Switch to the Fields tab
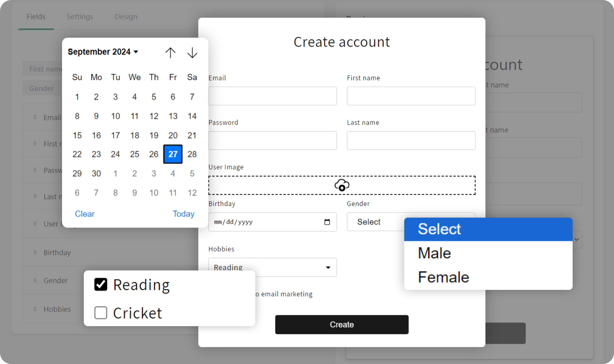Viewport: 614px width, 364px height. [x=36, y=16]
